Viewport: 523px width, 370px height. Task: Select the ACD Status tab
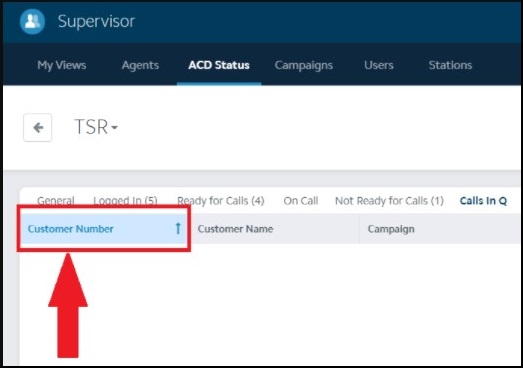[x=219, y=65]
